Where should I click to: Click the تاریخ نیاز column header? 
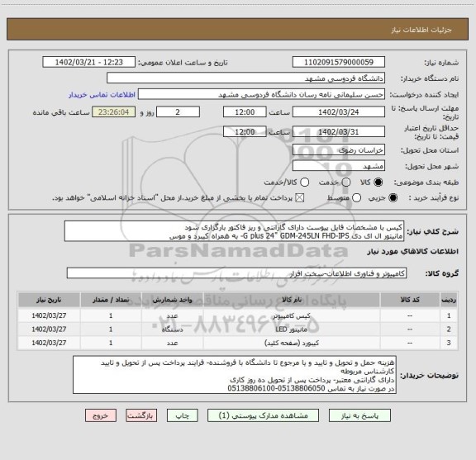(x=49, y=300)
